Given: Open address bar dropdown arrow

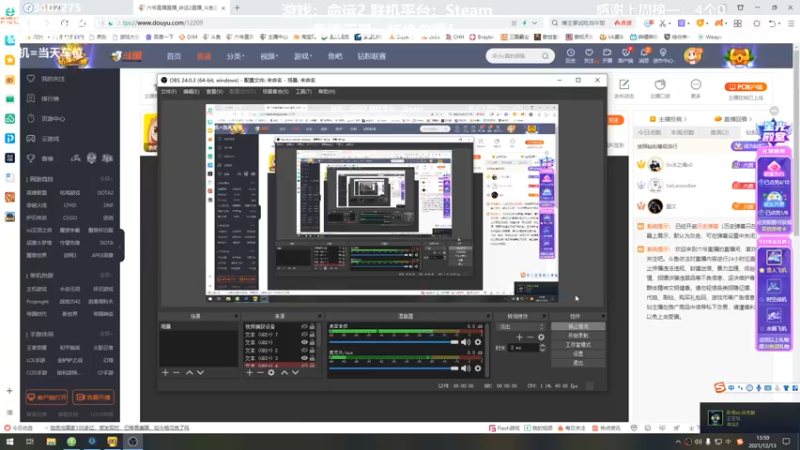Looking at the screenshot, I should tap(535, 23).
